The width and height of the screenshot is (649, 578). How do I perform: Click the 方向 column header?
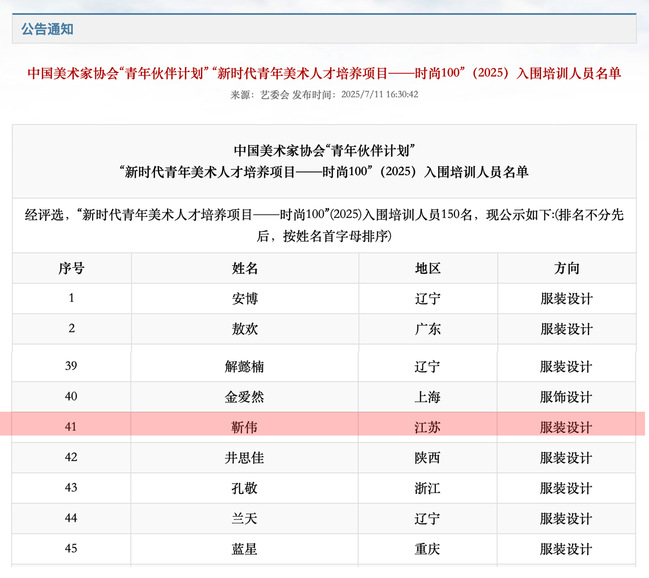pos(566,269)
